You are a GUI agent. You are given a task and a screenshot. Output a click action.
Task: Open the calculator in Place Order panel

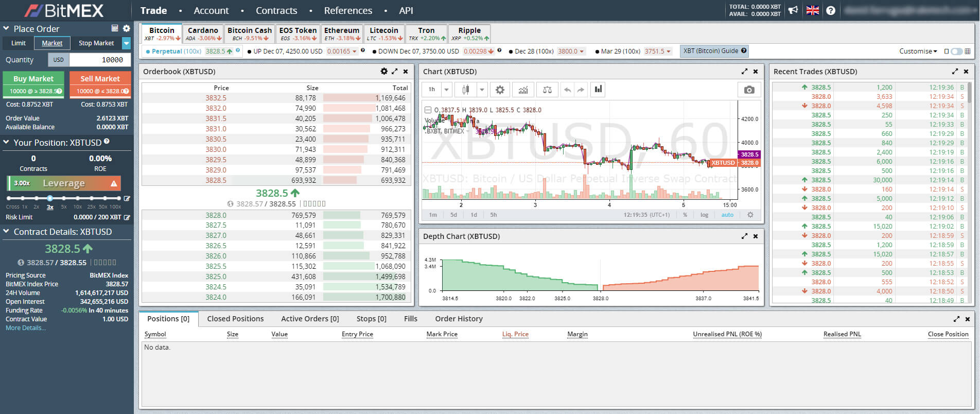115,28
